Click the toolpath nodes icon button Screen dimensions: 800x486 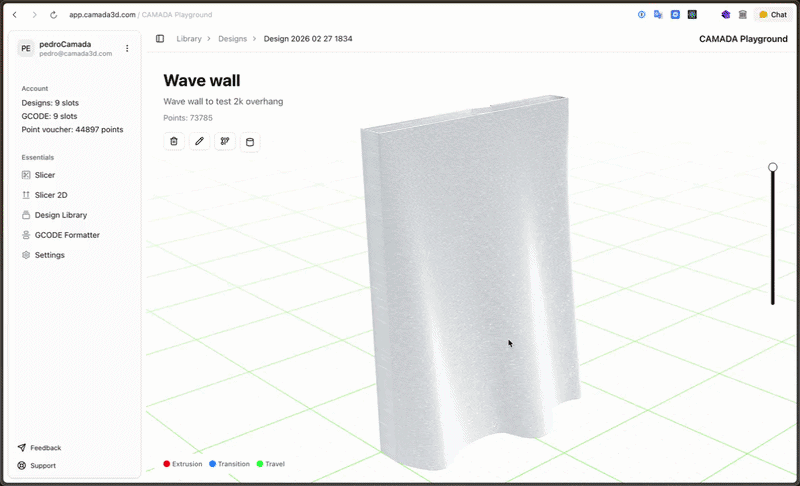225,141
